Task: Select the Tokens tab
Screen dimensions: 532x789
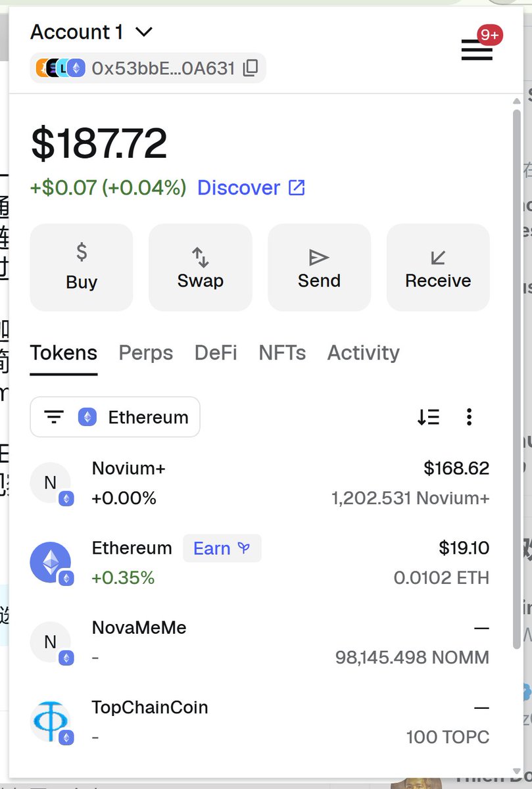Action: tap(64, 353)
